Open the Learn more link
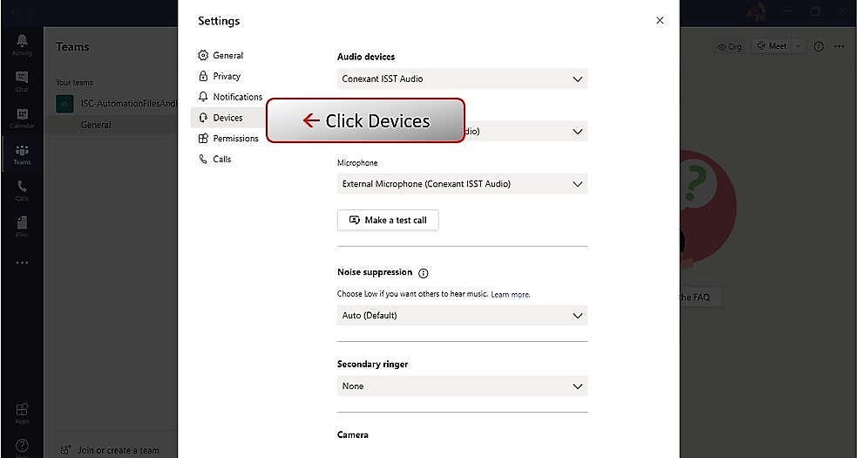This screenshot has width=868, height=458. (511, 295)
